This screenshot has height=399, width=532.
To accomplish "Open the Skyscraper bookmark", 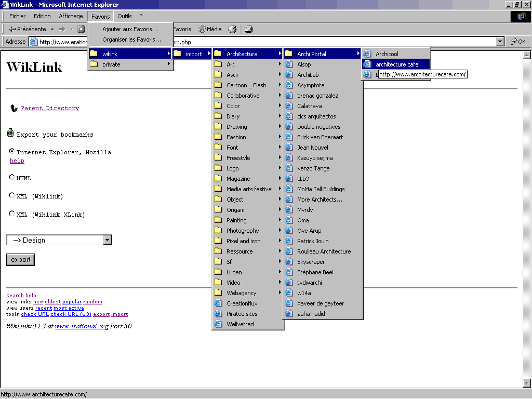I will pos(322,262).
